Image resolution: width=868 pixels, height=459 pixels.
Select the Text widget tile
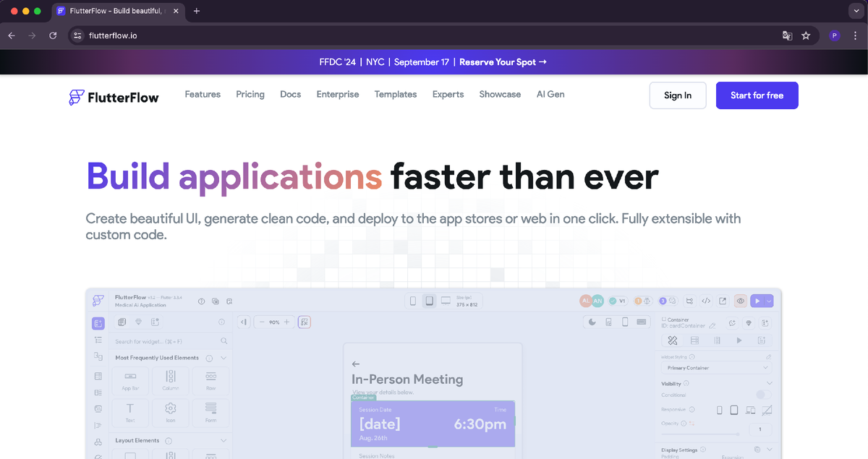click(130, 413)
